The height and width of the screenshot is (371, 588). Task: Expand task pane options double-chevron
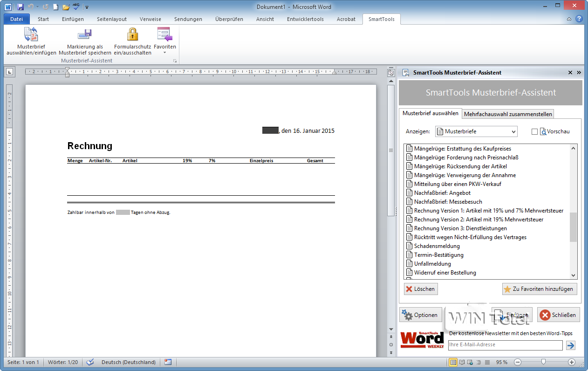[579, 73]
